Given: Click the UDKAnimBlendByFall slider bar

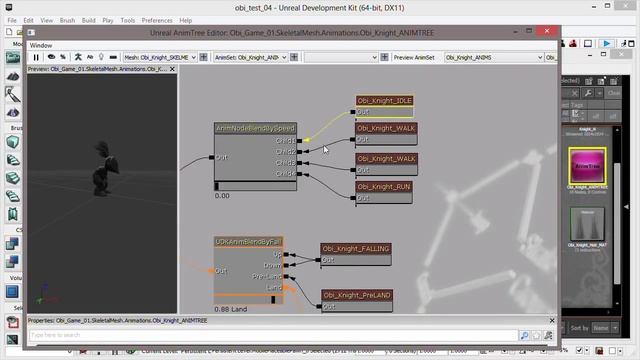Looking at the screenshot, I should coord(249,300).
